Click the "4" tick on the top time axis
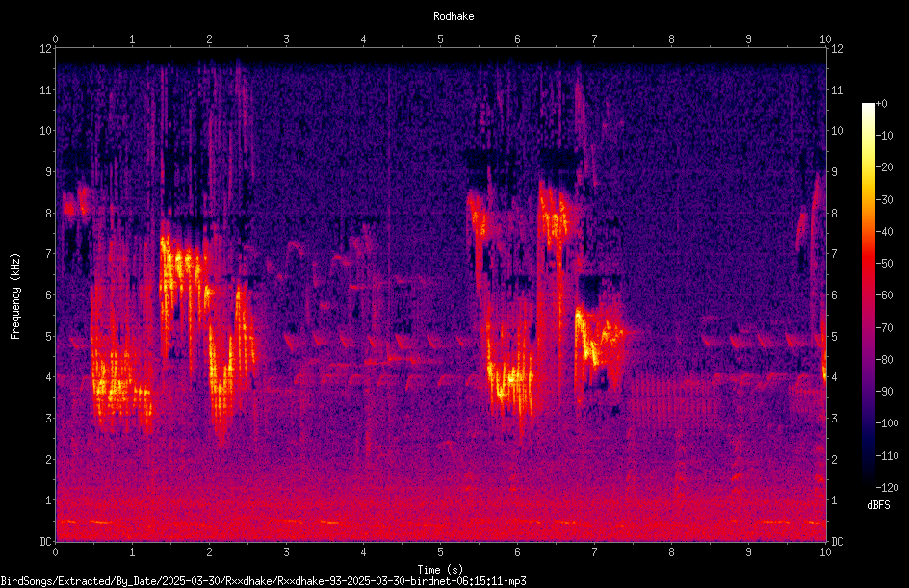This screenshot has height=588, width=909. 363,39
